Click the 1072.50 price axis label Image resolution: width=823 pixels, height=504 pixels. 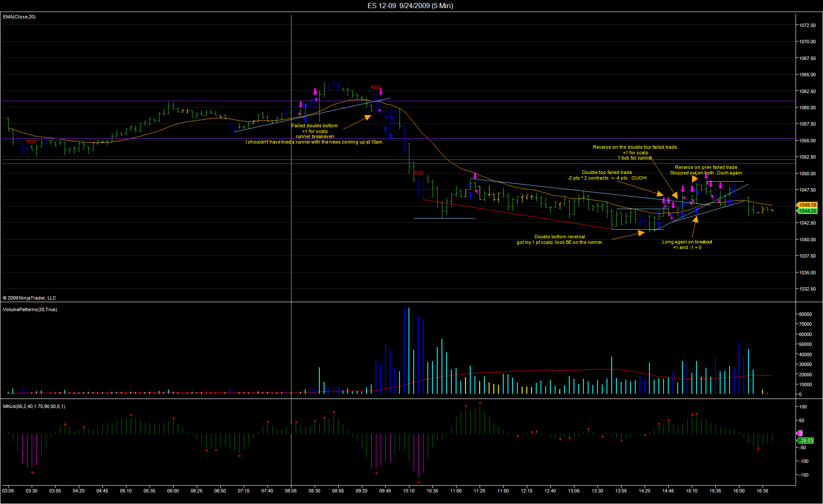click(807, 25)
